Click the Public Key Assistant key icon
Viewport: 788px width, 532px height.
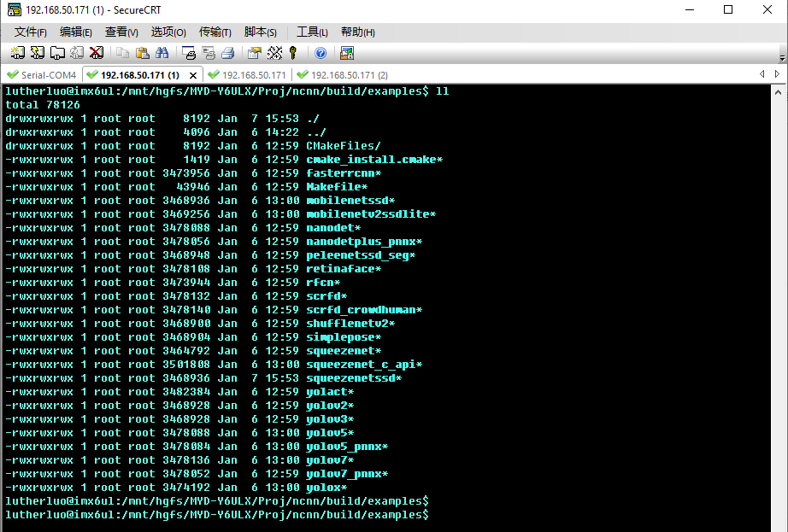(293, 53)
